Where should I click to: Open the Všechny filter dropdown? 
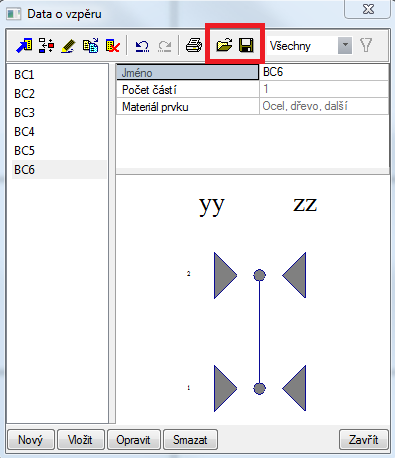click(345, 45)
